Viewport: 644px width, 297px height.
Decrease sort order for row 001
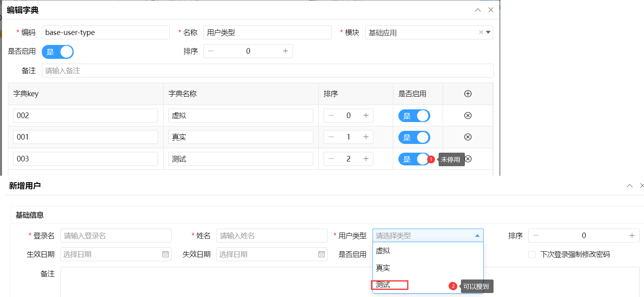[x=331, y=137]
